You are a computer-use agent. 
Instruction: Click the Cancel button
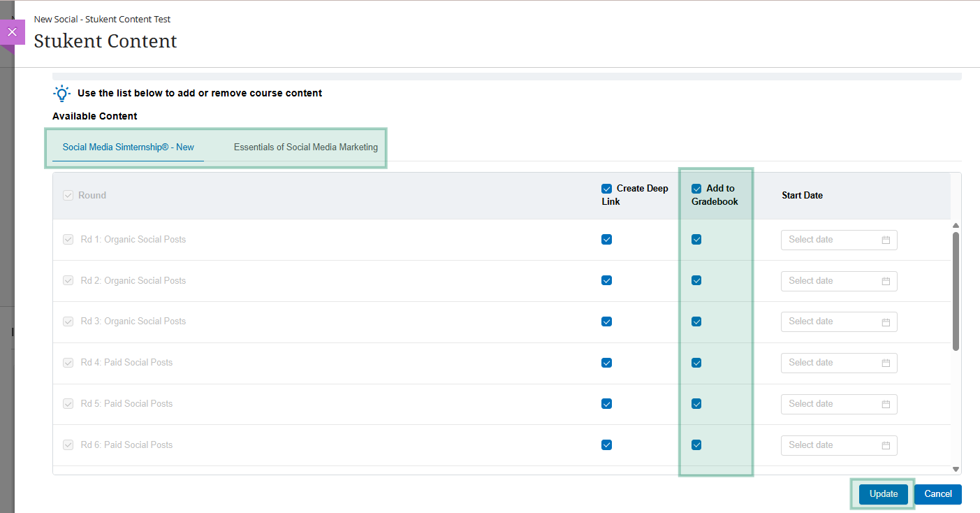[938, 494]
